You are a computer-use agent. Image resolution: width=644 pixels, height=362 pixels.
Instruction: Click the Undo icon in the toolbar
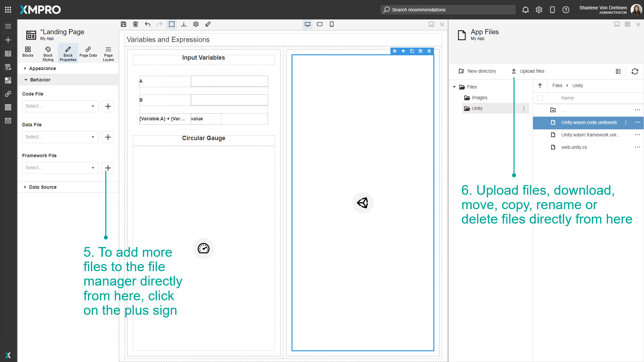click(148, 24)
